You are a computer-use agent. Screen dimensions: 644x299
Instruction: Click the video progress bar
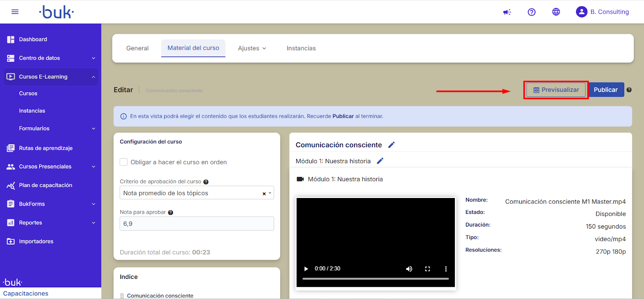click(x=375, y=278)
